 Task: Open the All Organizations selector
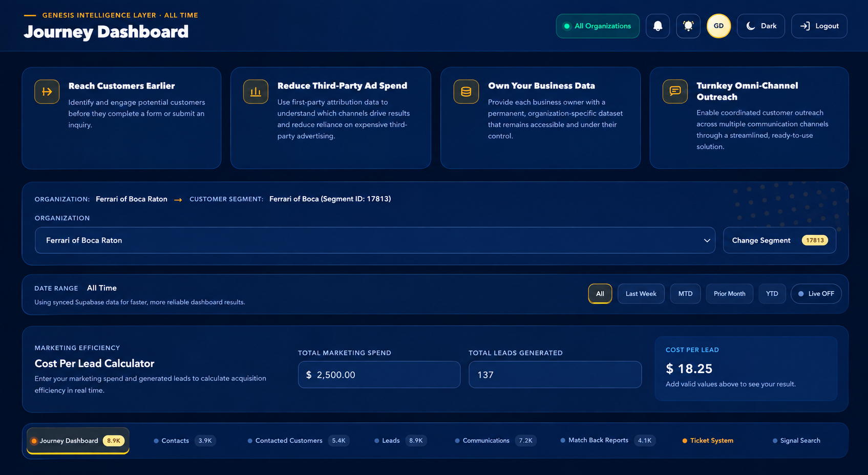(598, 26)
